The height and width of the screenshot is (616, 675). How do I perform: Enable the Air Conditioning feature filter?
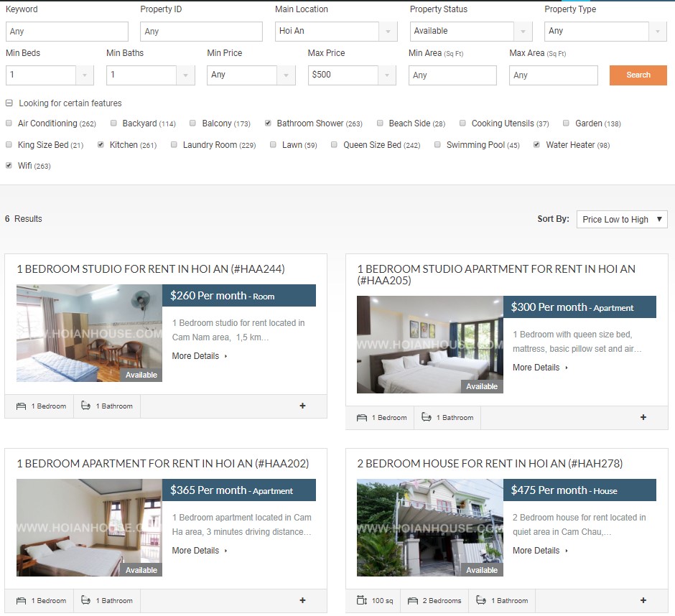click(9, 123)
